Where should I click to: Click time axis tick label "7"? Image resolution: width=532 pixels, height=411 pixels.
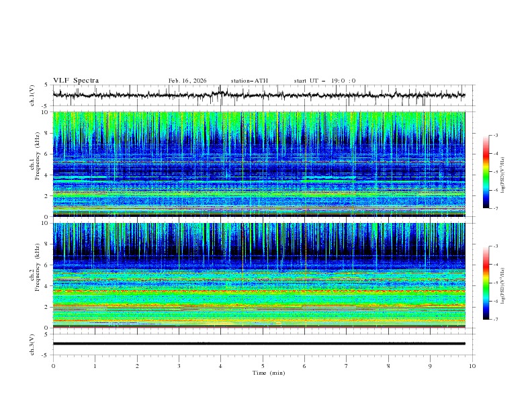(x=347, y=366)
